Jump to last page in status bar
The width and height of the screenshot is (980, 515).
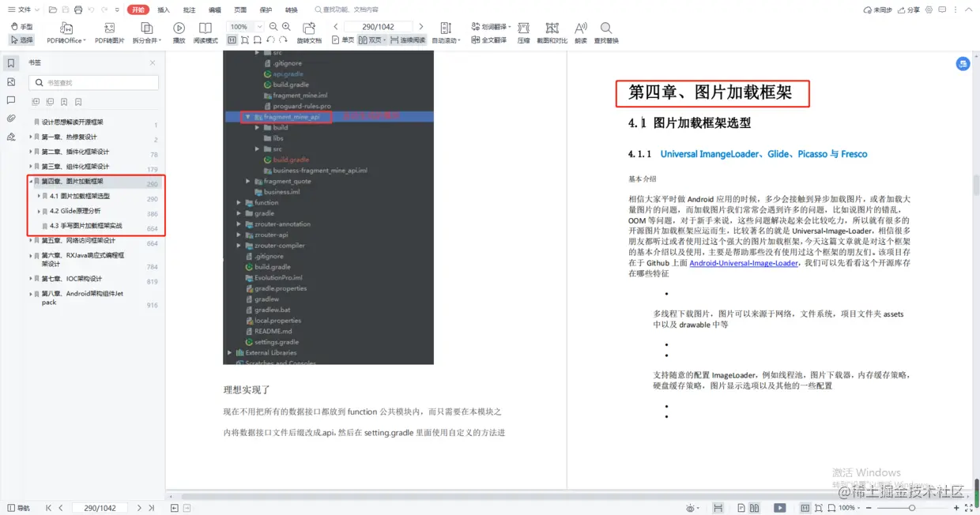[x=152, y=508]
